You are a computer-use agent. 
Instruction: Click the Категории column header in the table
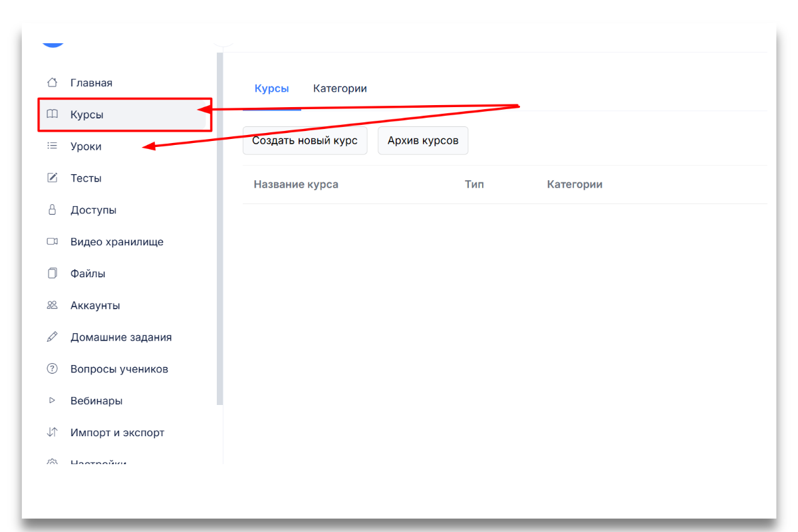pyautogui.click(x=575, y=184)
